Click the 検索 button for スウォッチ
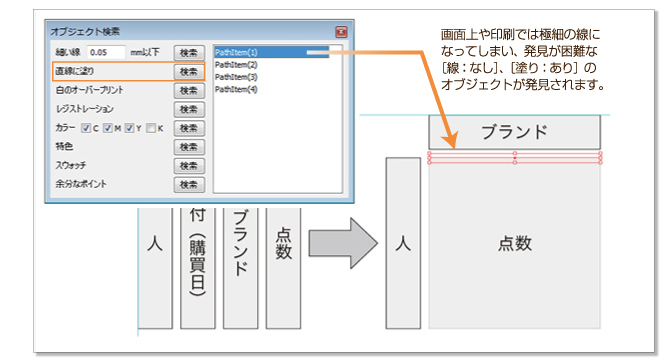This screenshot has width=668, height=364. 189,165
